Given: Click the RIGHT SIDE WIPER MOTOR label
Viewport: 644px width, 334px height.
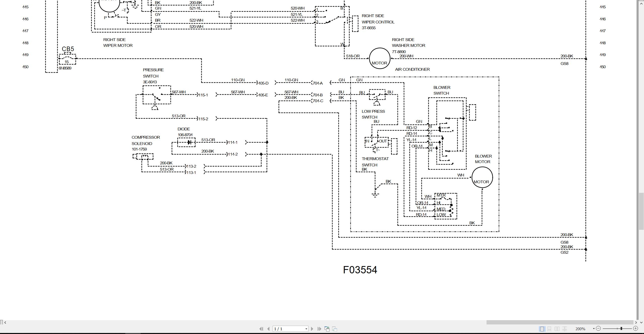Looking at the screenshot, I should [x=118, y=43].
